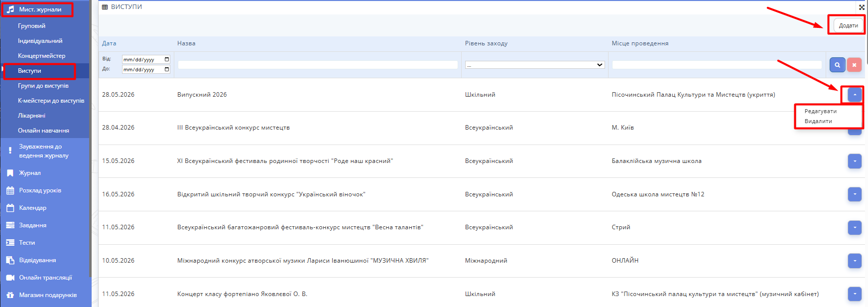This screenshot has width=868, height=307.
Task: Click the До date input field
Action: point(146,69)
